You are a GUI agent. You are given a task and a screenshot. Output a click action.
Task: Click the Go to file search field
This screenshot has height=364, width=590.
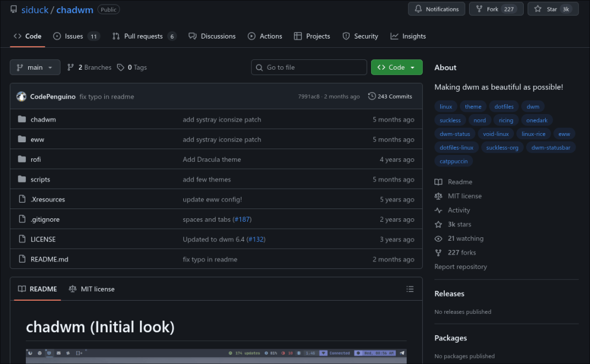309,67
